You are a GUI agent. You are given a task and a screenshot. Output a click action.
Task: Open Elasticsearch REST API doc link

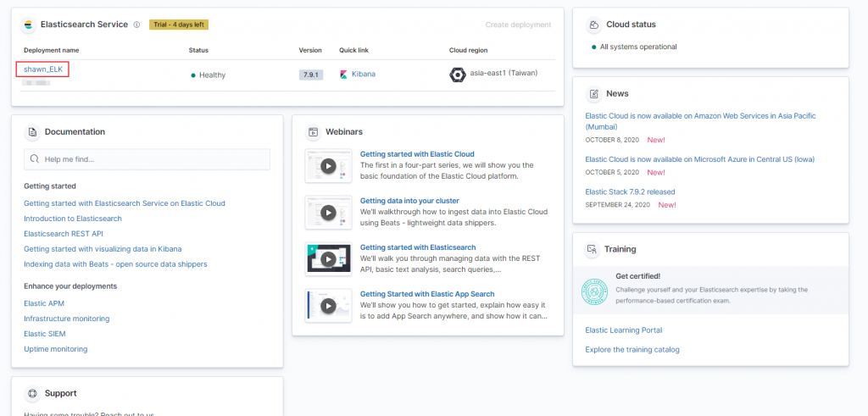pos(63,234)
